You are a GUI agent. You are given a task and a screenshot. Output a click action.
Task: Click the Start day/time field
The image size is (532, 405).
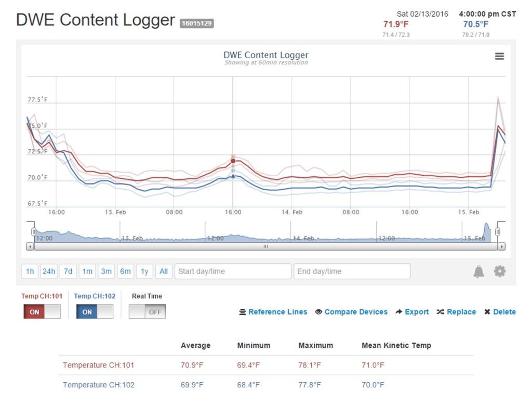tap(233, 271)
